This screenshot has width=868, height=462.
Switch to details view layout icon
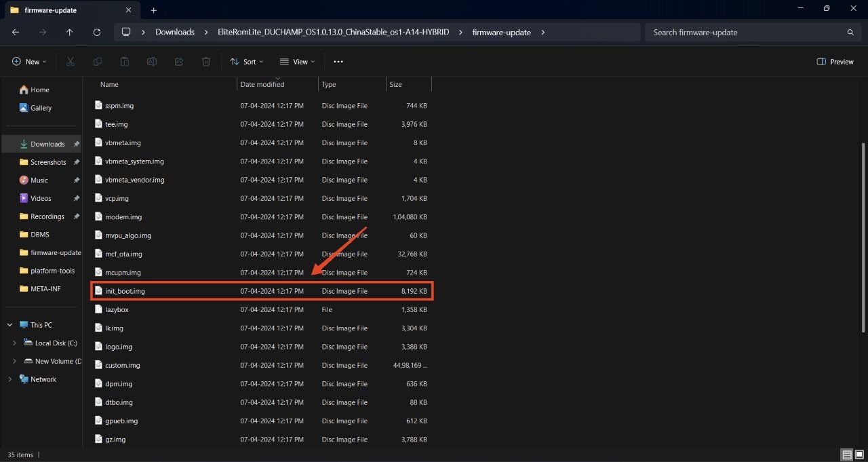point(847,455)
